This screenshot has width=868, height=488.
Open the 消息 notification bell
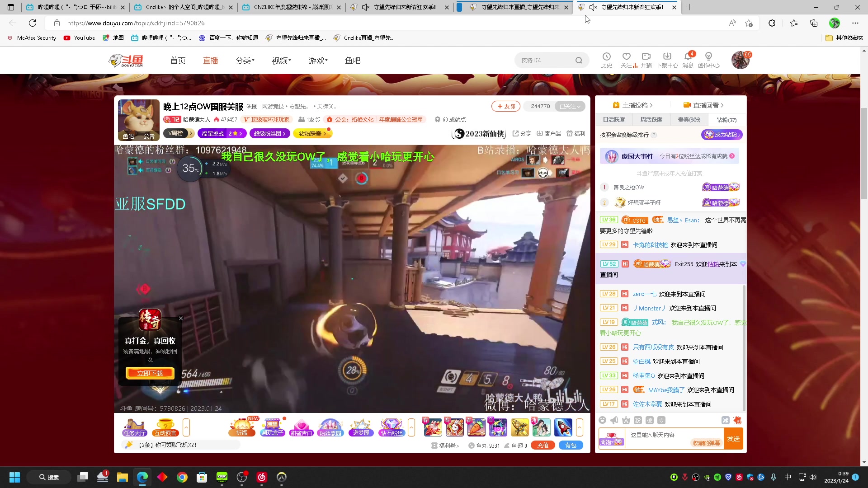tap(688, 60)
